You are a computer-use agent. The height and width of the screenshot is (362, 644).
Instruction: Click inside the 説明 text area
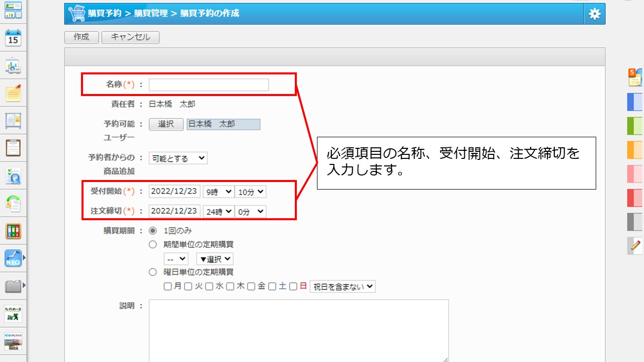[x=299, y=330]
